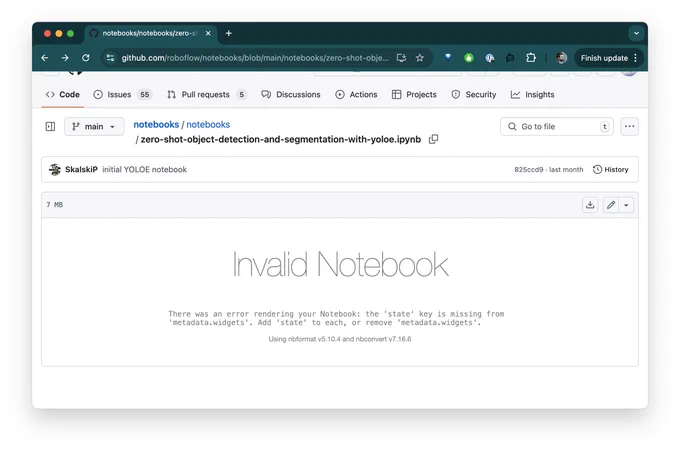The height and width of the screenshot is (451, 680).
Task: Expand the tab search dropdown
Action: pos(636,33)
